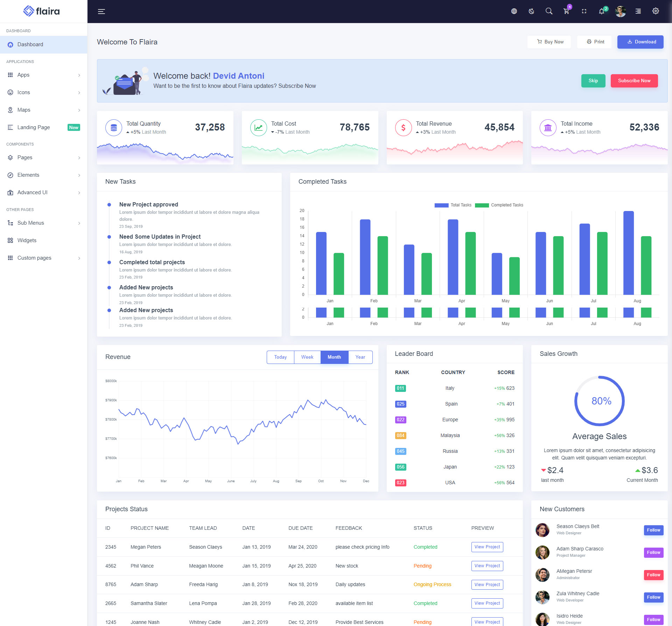Viewport: 672px width, 626px height.
Task: Toggle fullscreen mode icon
Action: point(584,11)
